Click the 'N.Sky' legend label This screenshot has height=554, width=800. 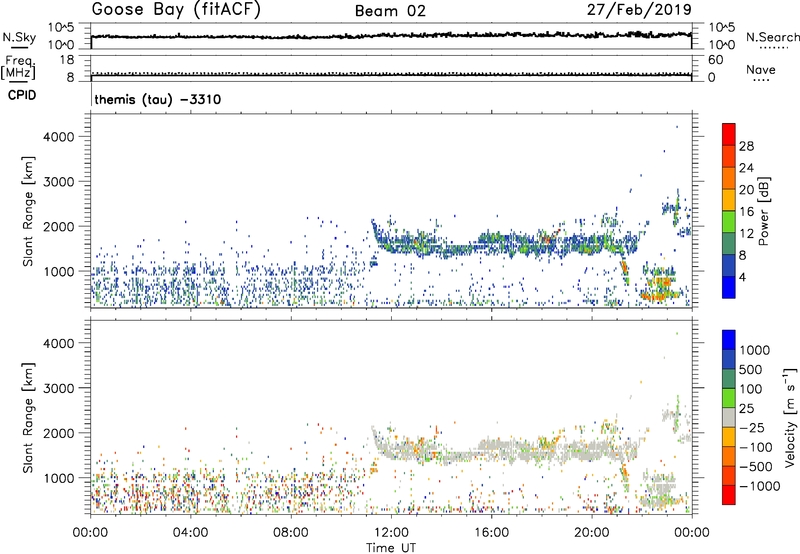19,37
